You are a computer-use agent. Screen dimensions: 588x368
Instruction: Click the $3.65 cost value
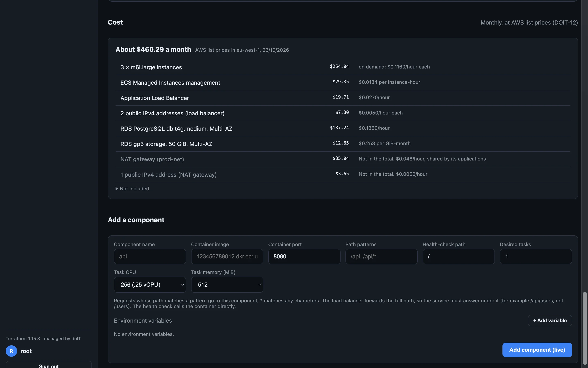tap(342, 174)
